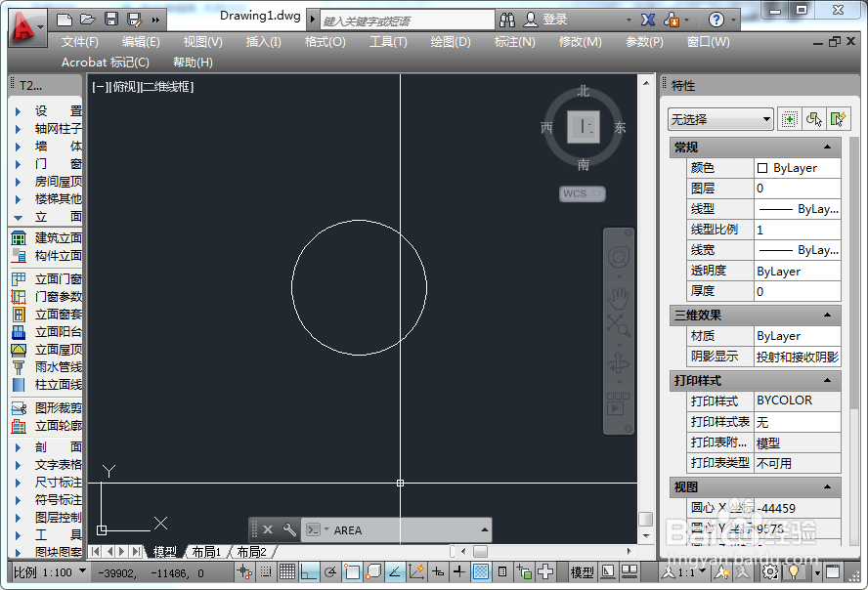Click the Open file folder icon
Viewport: 868px width, 590px height.
pyautogui.click(x=87, y=20)
